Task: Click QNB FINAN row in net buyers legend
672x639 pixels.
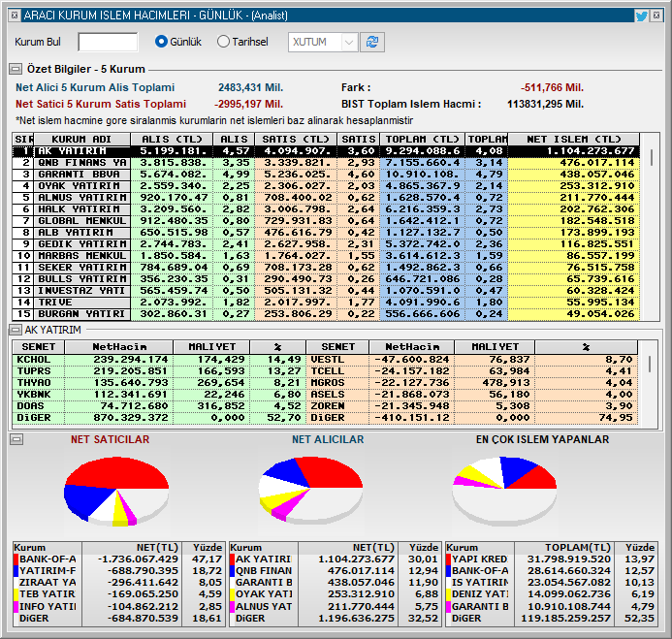Action: [335, 571]
